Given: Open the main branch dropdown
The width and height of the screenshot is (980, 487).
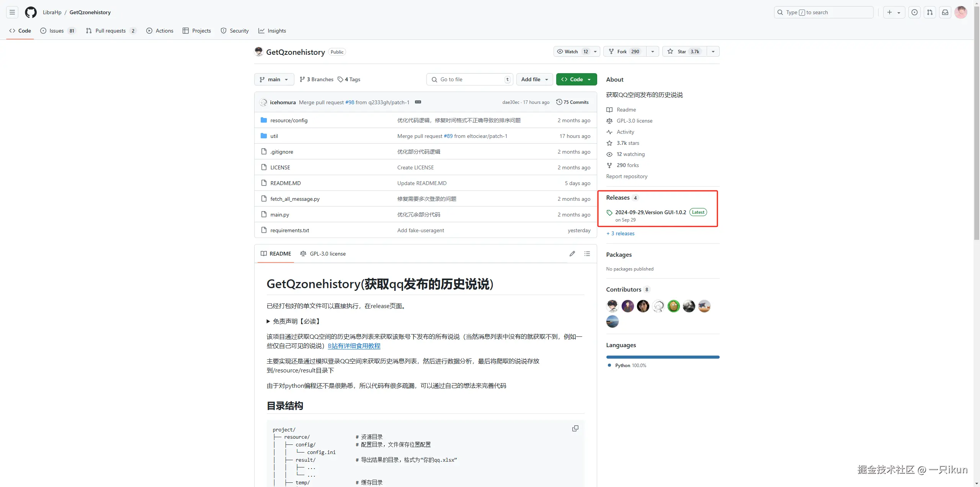Looking at the screenshot, I should click(x=274, y=79).
